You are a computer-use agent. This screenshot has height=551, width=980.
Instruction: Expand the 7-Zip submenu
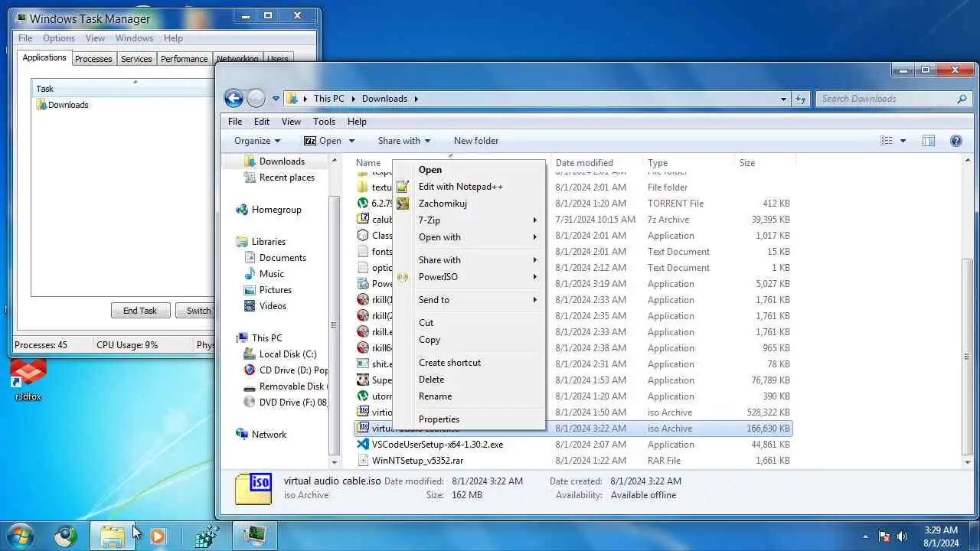468,220
